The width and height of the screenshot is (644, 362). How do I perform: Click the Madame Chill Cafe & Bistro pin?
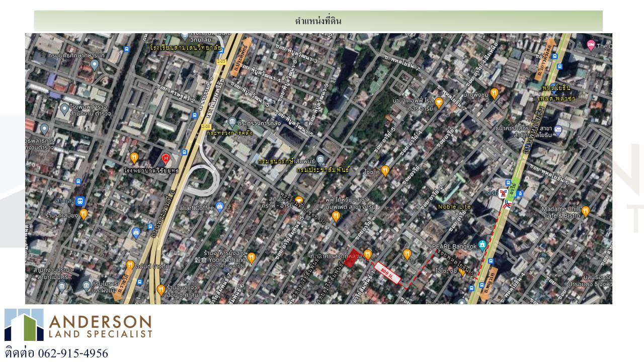pyautogui.click(x=585, y=212)
